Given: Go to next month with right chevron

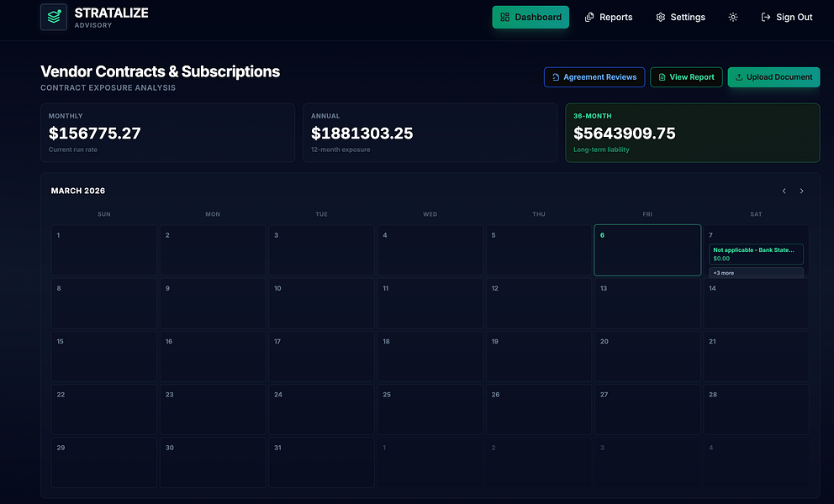Looking at the screenshot, I should click(x=801, y=191).
